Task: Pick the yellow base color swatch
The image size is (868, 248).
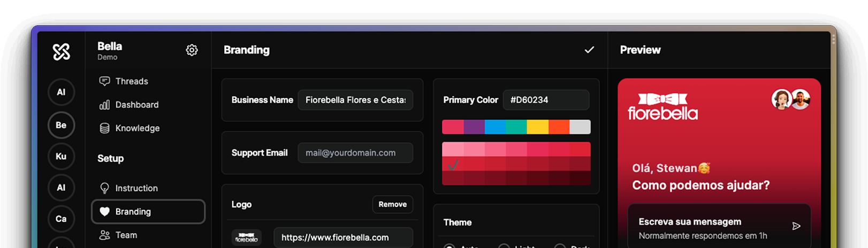Action: pyautogui.click(x=538, y=127)
